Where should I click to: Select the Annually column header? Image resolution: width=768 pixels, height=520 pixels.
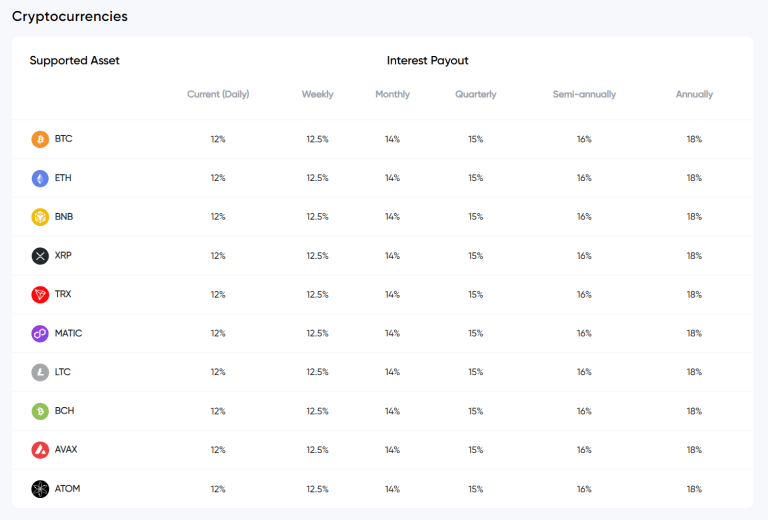694,94
